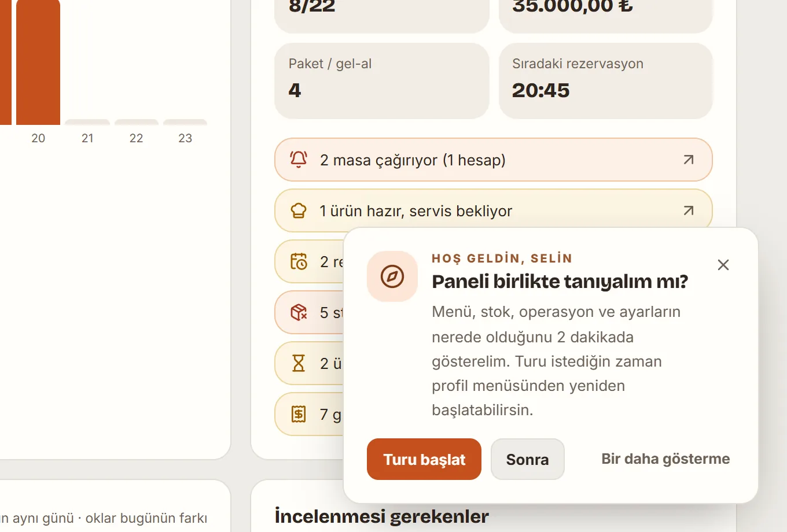Click the receipt dollar icon
Screen dimensions: 787x532
(299, 414)
